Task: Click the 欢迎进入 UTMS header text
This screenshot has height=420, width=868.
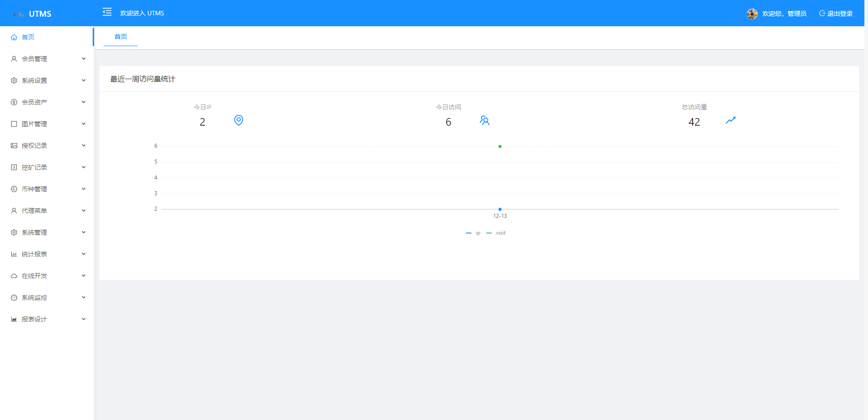Action: (x=142, y=13)
